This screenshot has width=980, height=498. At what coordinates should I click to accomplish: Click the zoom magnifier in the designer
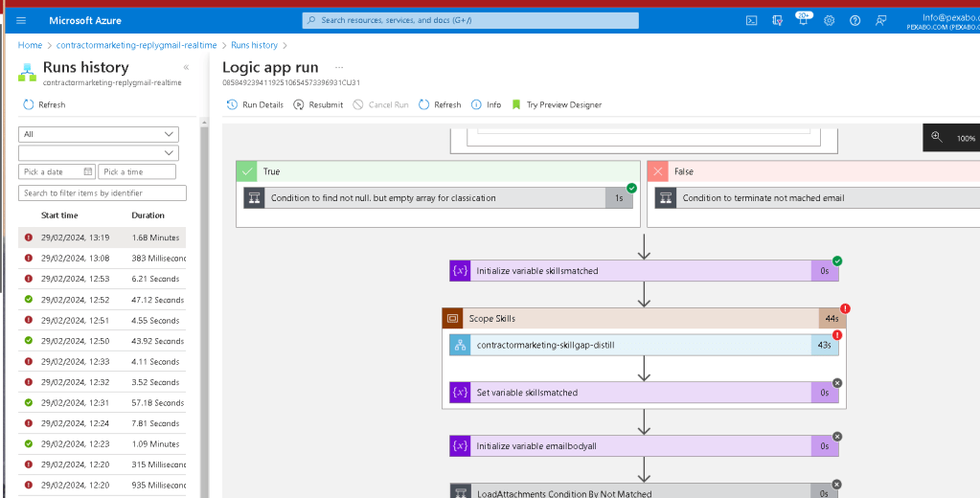(x=936, y=138)
